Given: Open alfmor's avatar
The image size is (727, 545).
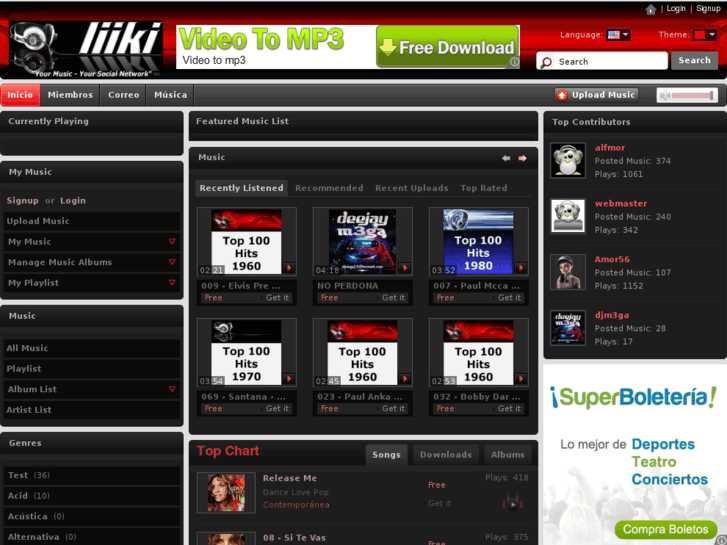Looking at the screenshot, I should (x=568, y=161).
